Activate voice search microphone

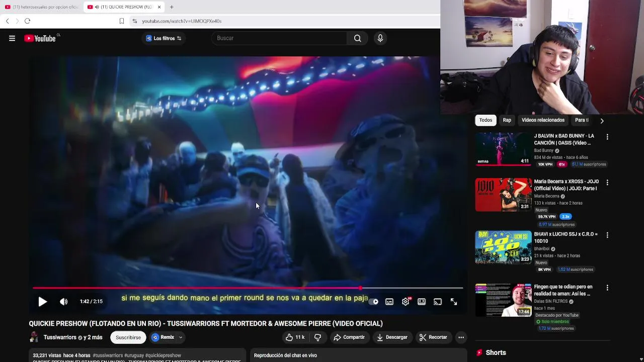380,38
